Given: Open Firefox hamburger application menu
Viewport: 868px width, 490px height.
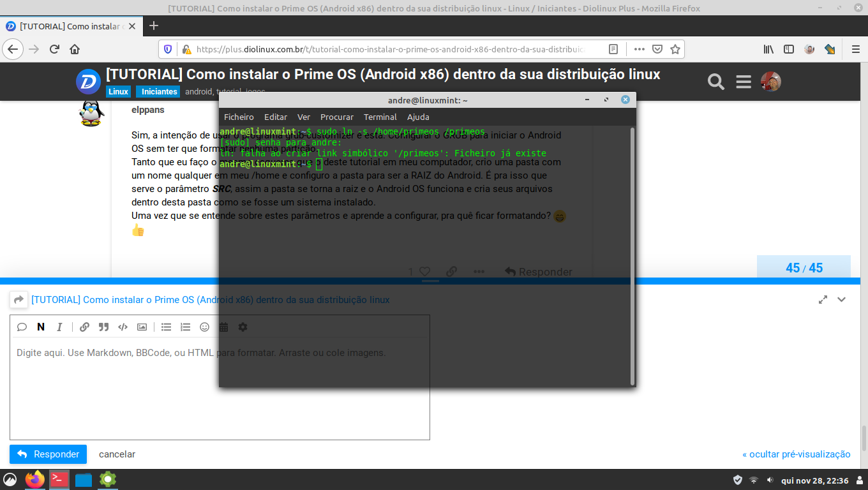Looking at the screenshot, I should [x=855, y=49].
